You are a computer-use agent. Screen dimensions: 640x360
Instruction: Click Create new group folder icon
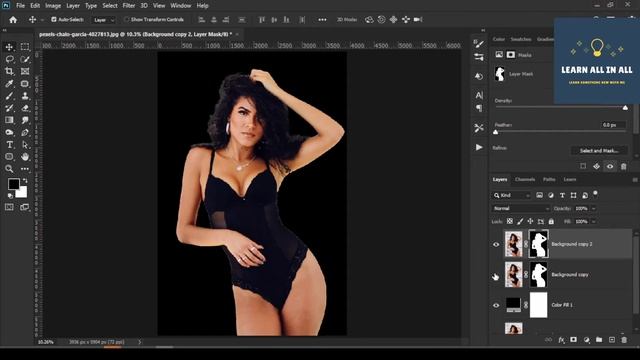599,340
